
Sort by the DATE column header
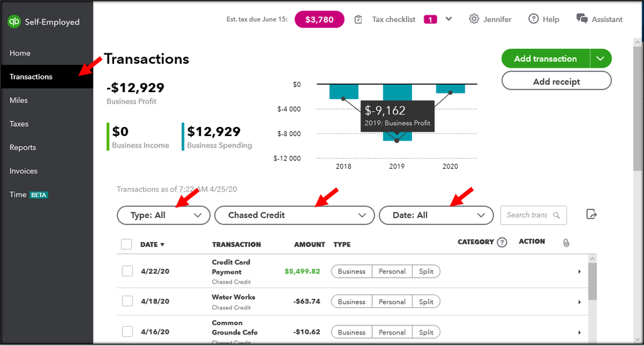pos(152,244)
